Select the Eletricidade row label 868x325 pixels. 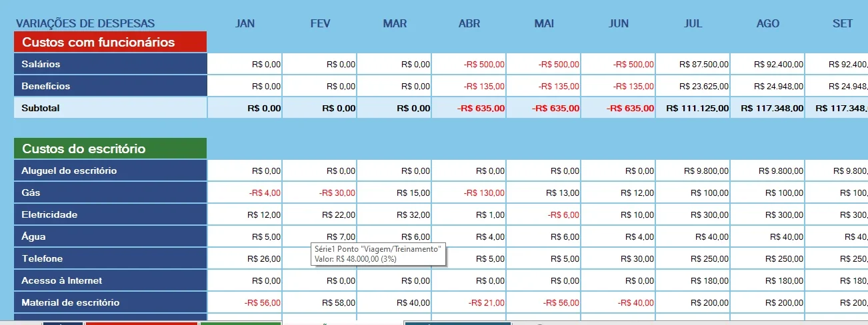tap(110, 214)
